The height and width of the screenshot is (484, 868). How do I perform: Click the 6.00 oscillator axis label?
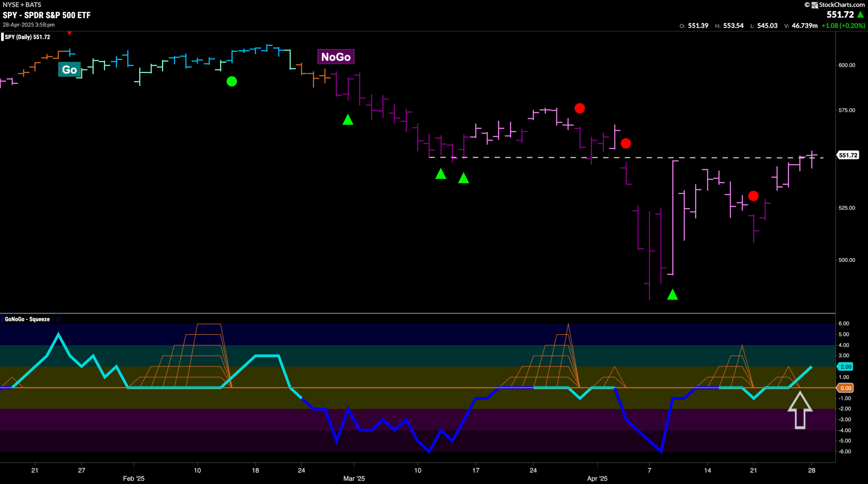point(844,323)
